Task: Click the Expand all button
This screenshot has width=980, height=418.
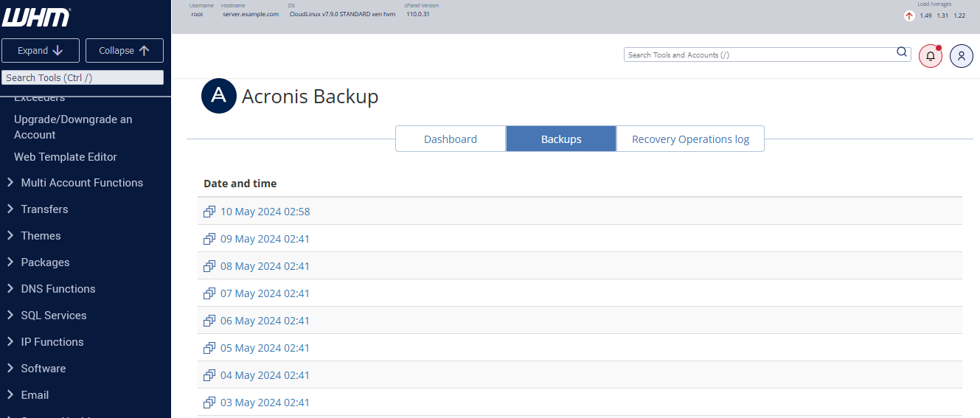Action: point(41,51)
